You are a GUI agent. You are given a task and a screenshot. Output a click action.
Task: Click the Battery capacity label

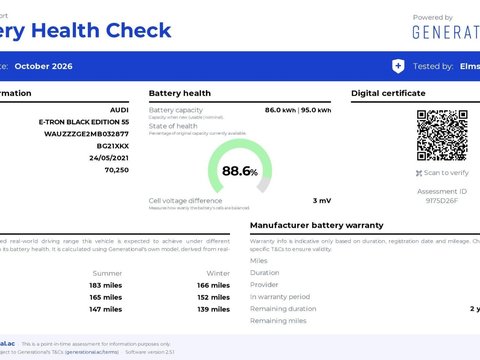(x=176, y=110)
